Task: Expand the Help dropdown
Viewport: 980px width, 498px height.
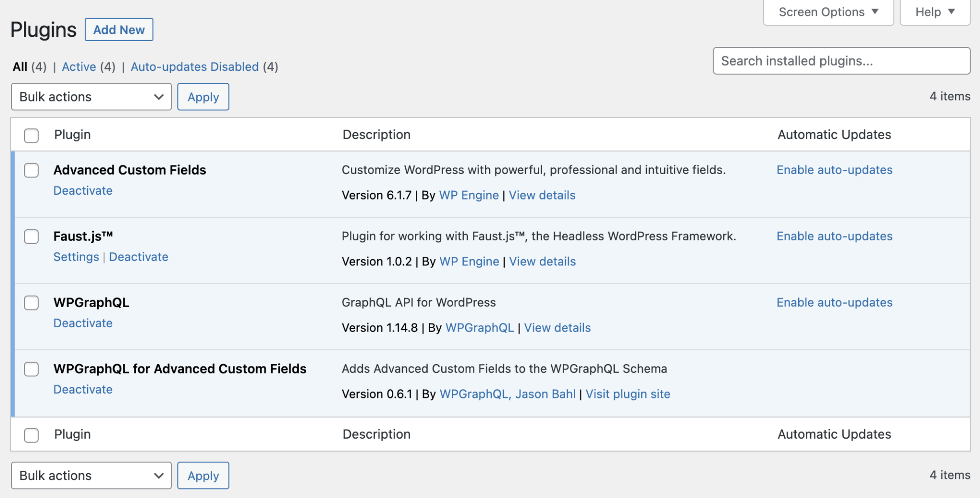Action: click(934, 12)
